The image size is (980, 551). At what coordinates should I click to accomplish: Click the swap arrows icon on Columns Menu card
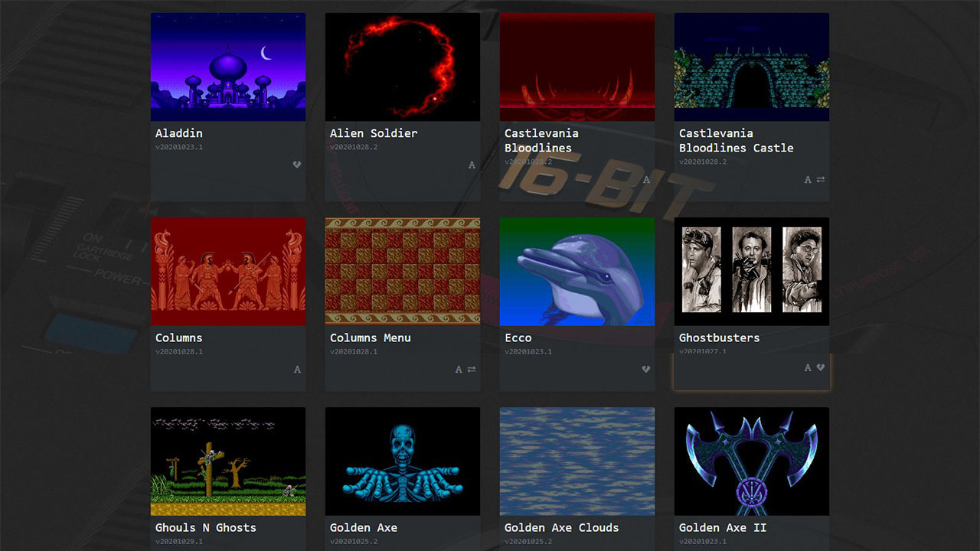click(x=472, y=370)
